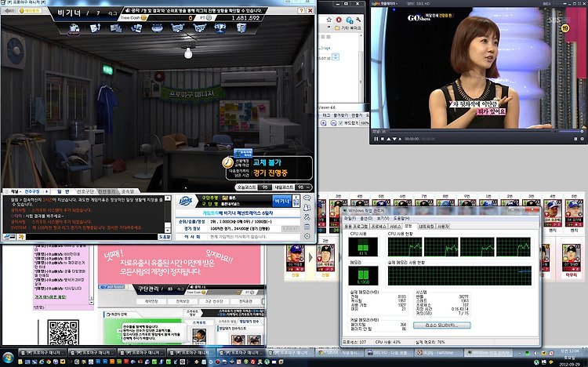Click the eject/open button in media player
Viewport: 588px width, 367px height.
tap(401, 139)
